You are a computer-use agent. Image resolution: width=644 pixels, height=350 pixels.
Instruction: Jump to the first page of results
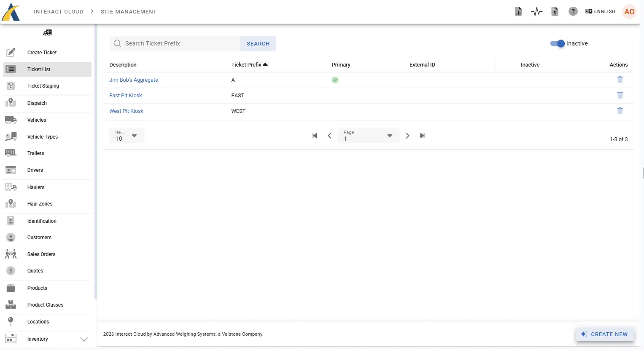pyautogui.click(x=315, y=136)
